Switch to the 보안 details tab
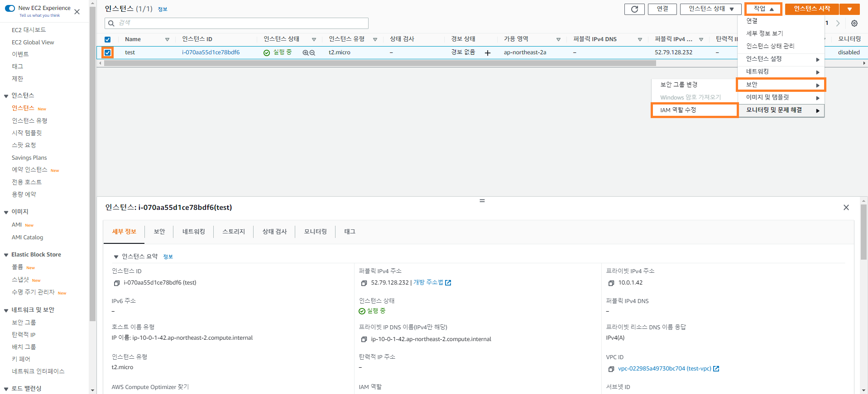The height and width of the screenshot is (394, 868). pos(159,232)
